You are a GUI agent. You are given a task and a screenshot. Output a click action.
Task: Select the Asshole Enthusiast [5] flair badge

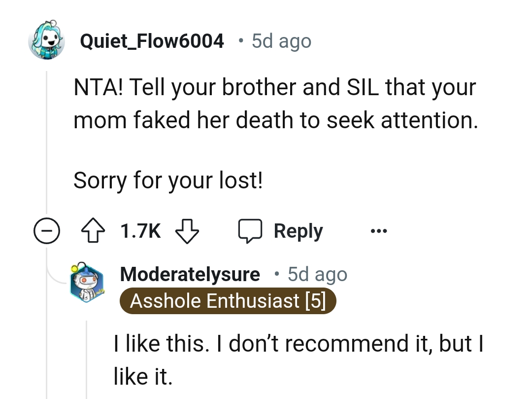tap(228, 301)
